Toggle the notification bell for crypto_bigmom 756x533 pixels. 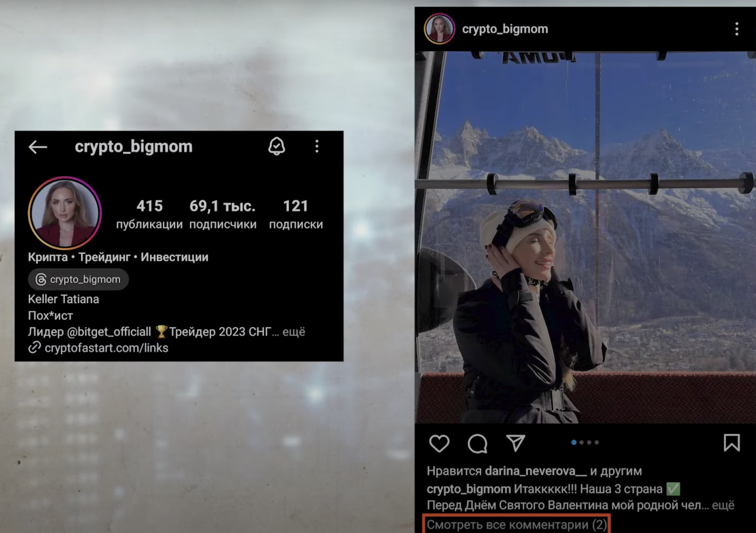276,146
